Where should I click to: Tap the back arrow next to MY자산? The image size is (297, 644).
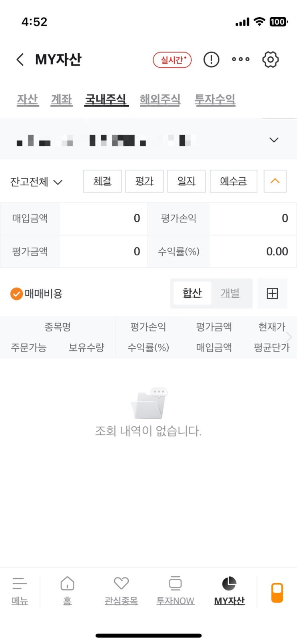tap(20, 60)
